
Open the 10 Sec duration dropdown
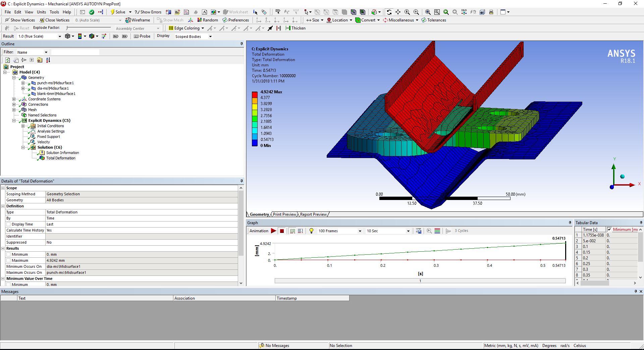tap(408, 231)
